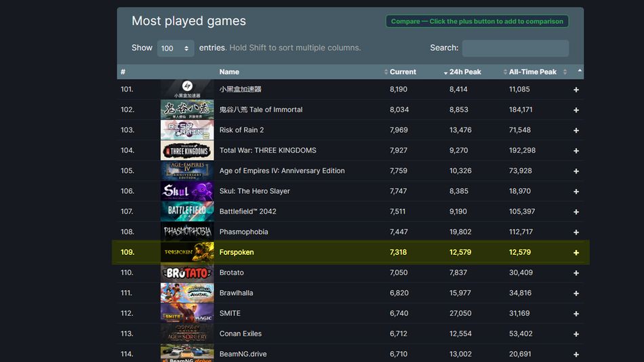
Task: Open the SMITE name link
Action: pyautogui.click(x=230, y=313)
